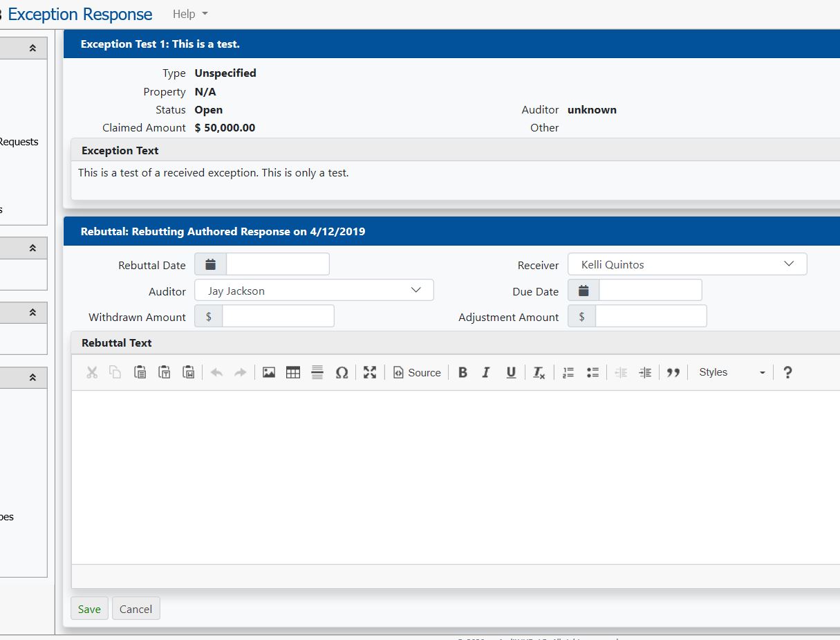Insert a numbered list
The height and width of the screenshot is (640, 840).
pyautogui.click(x=568, y=372)
